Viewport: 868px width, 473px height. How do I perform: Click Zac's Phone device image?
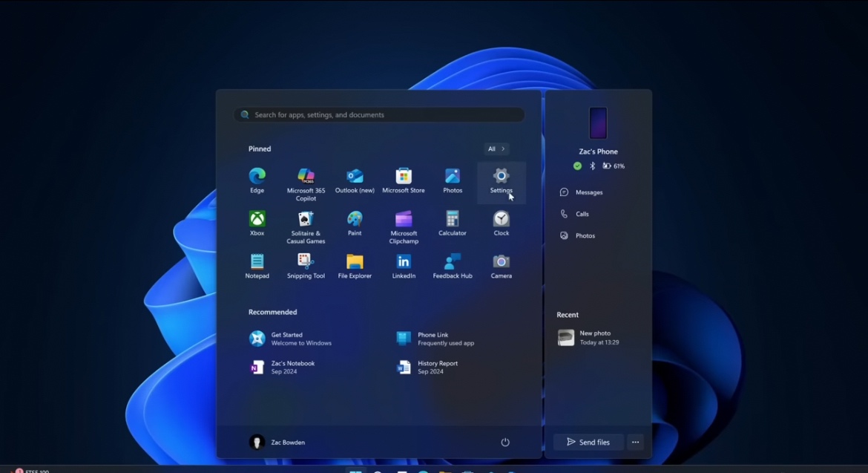coord(598,123)
